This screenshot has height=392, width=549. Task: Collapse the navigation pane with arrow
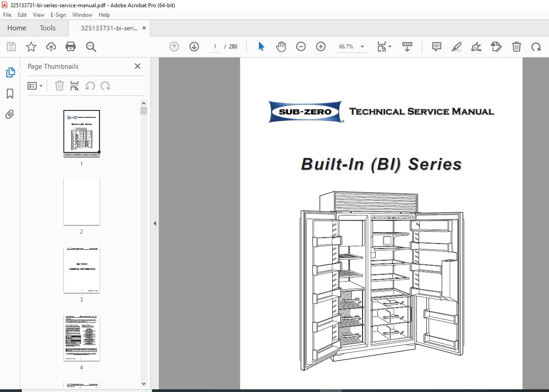[154, 223]
